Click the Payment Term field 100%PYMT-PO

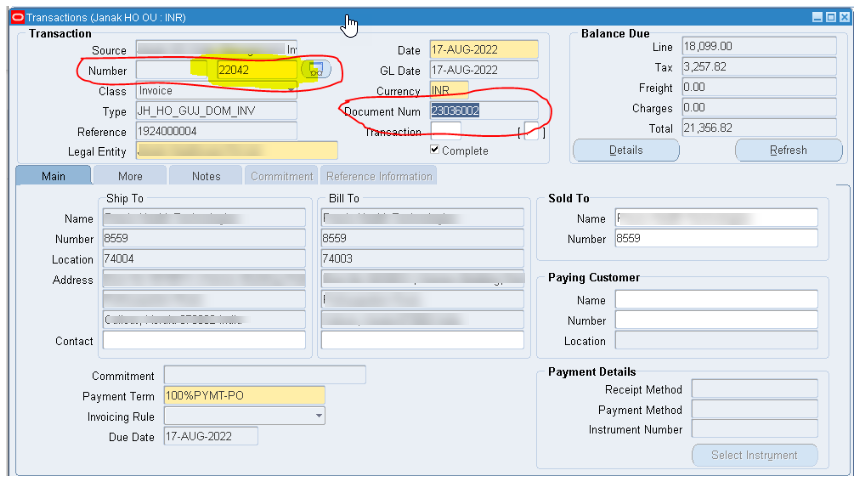[244, 395]
